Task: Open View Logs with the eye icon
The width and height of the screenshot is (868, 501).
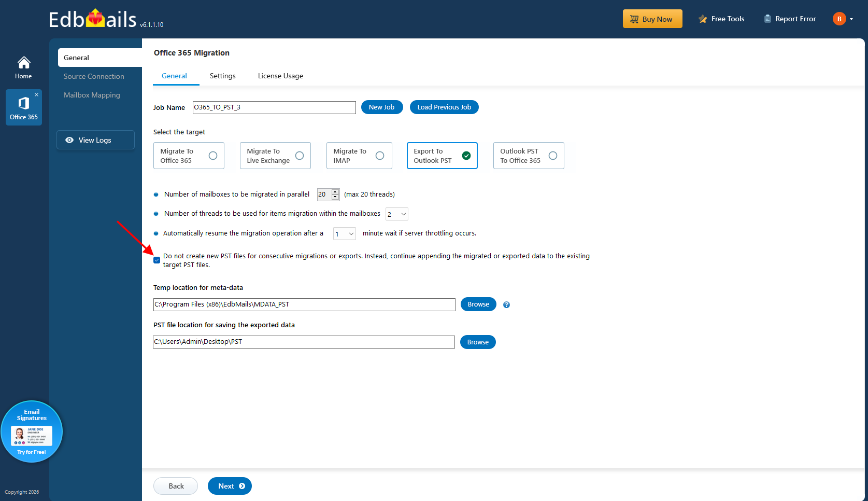Action: (95, 140)
